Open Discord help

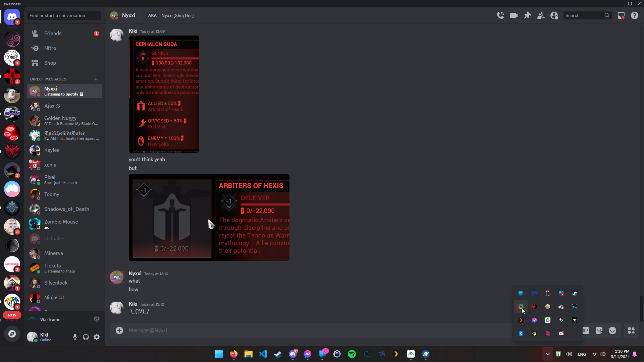635,15
